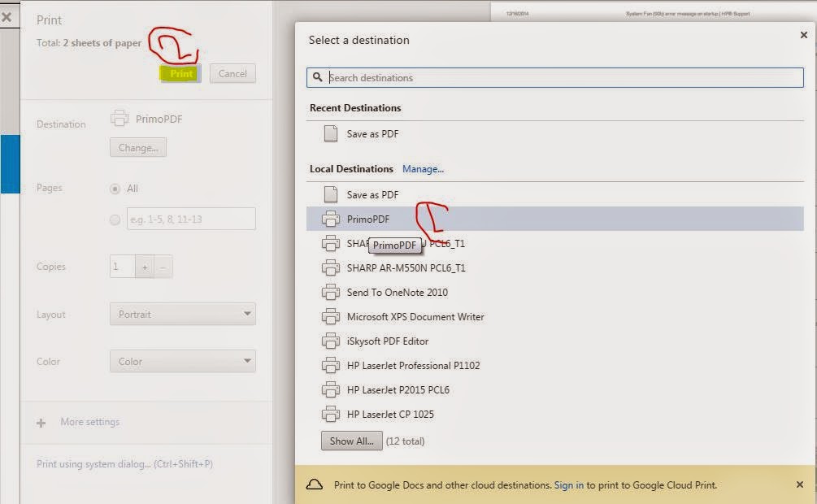Click the Sign in link
This screenshot has height=504, width=817.
coord(568,485)
